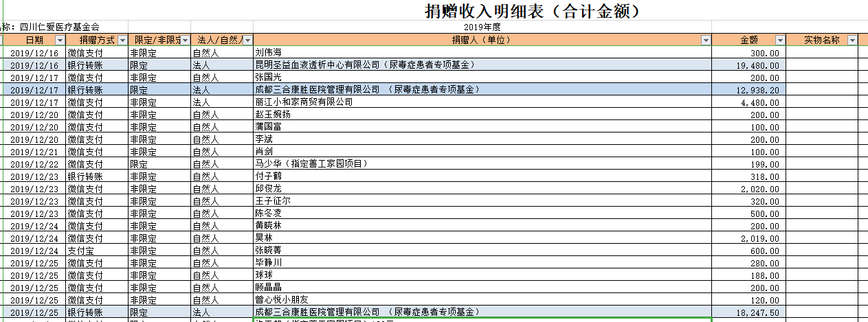Click the 2019年度 cell
868x322 pixels.
tap(482, 27)
